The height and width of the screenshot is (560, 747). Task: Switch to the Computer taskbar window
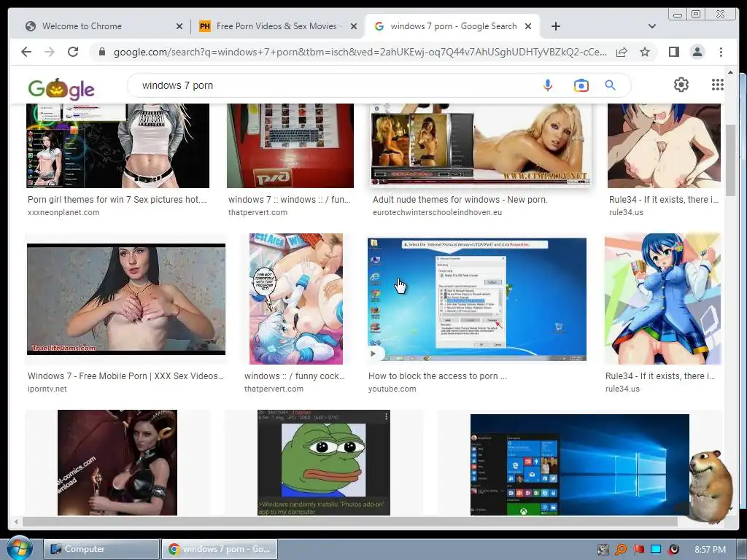click(101, 549)
